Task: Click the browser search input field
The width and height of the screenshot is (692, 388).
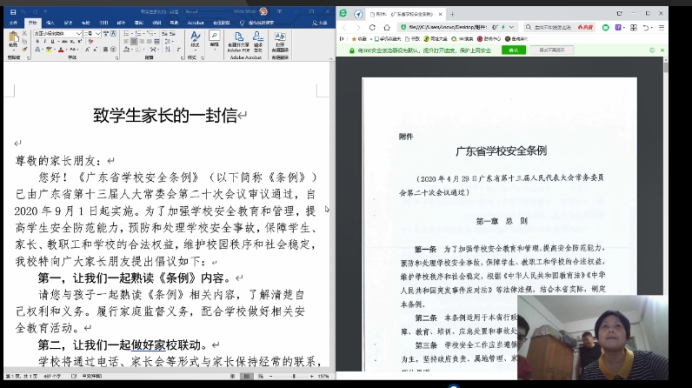Action: tap(553, 27)
